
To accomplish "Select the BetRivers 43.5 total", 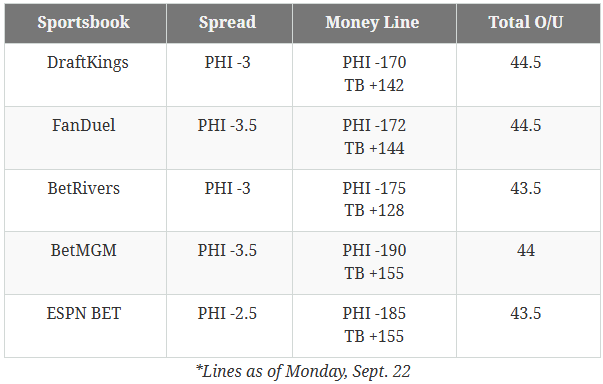I will coord(526,188).
